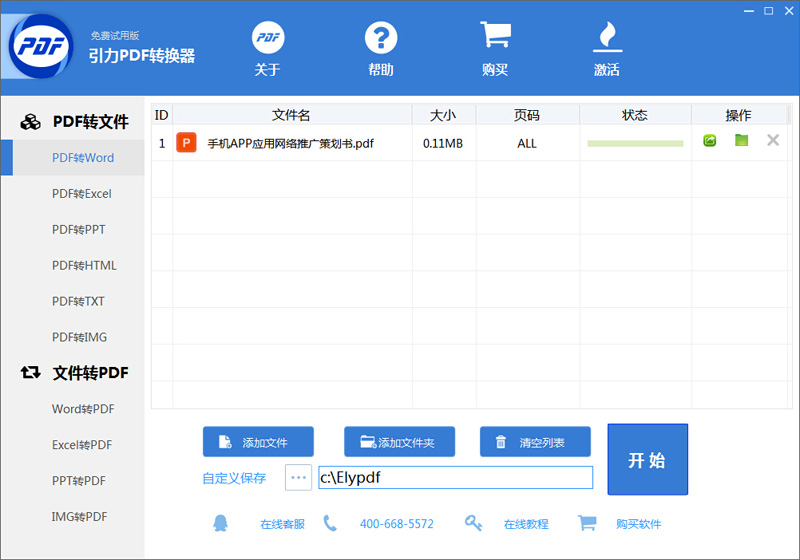
Task: Click the 关于 (About) PDF icon
Action: coord(268,38)
